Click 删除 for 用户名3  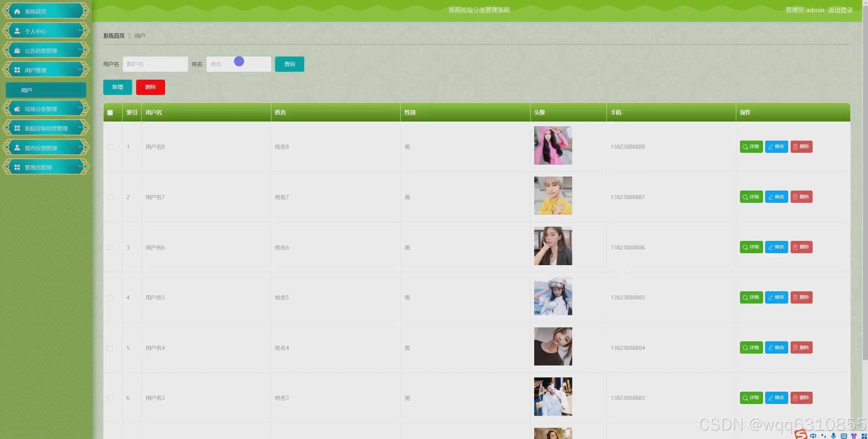click(x=801, y=398)
